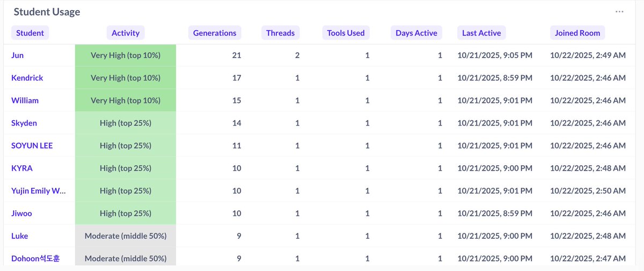The height and width of the screenshot is (271, 644).
Task: Click Kendrick's generations value 17
Action: pyautogui.click(x=237, y=78)
